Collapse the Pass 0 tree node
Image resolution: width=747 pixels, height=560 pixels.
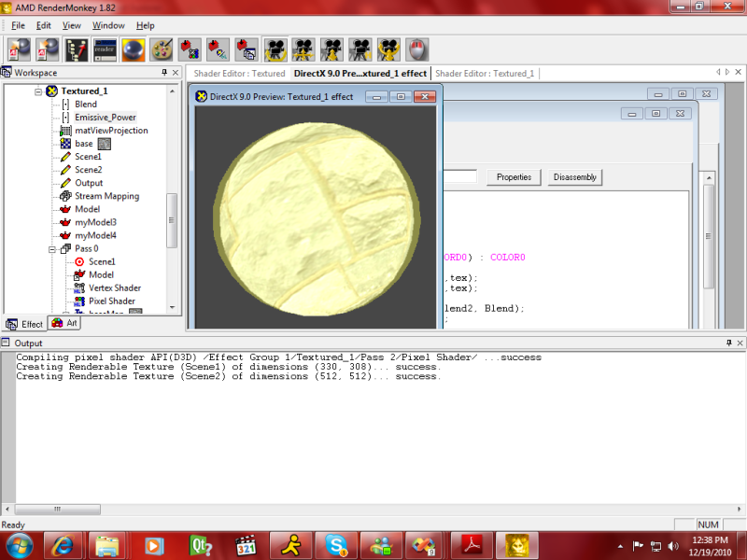[x=52, y=249]
